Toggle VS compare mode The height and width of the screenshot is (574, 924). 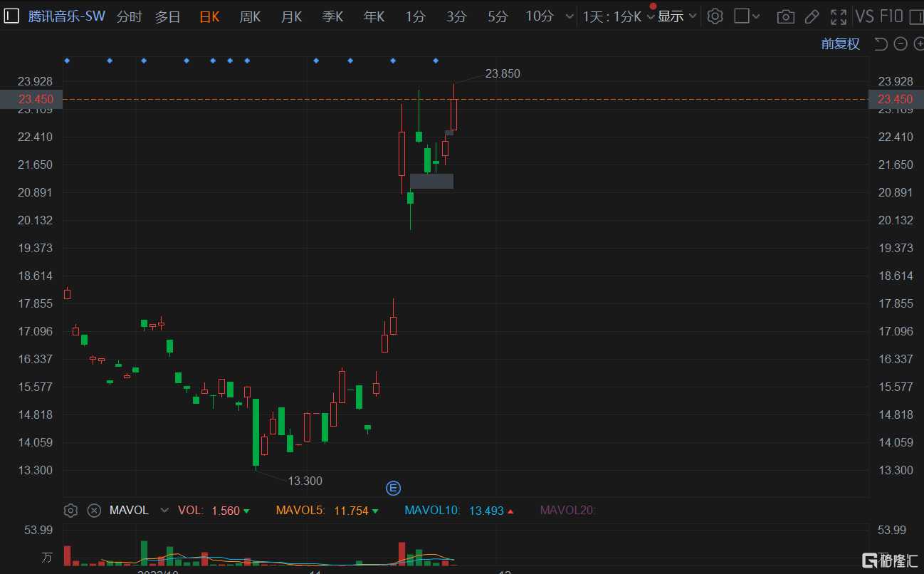pos(864,16)
